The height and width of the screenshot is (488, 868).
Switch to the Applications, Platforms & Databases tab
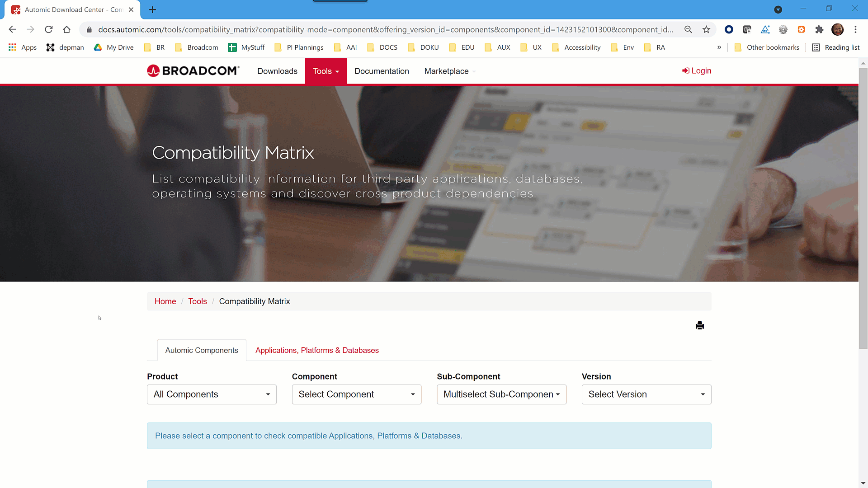[316, 350]
